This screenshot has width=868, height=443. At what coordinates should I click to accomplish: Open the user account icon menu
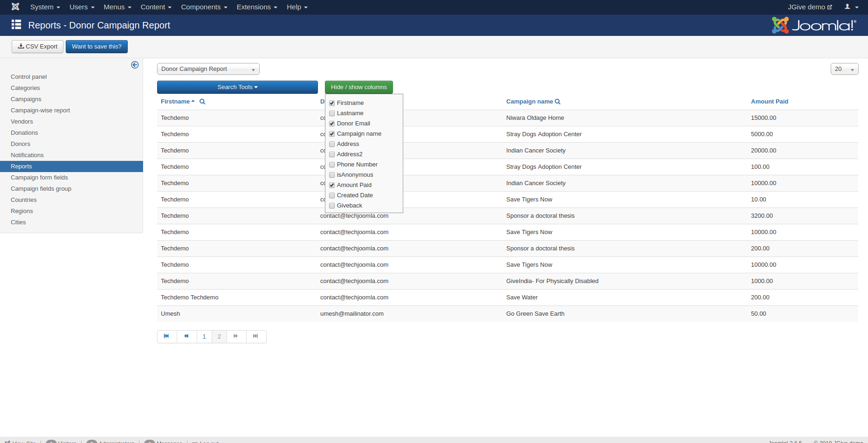[851, 7]
